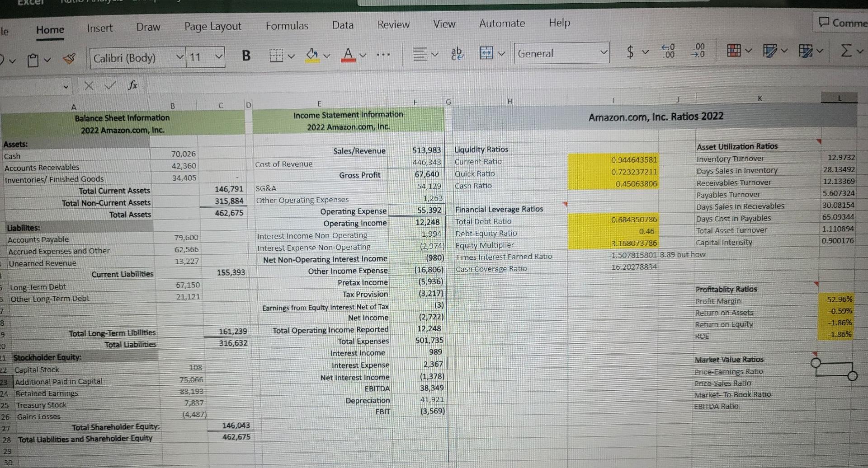
Task: Click the Format as Table icon
Action: click(769, 51)
